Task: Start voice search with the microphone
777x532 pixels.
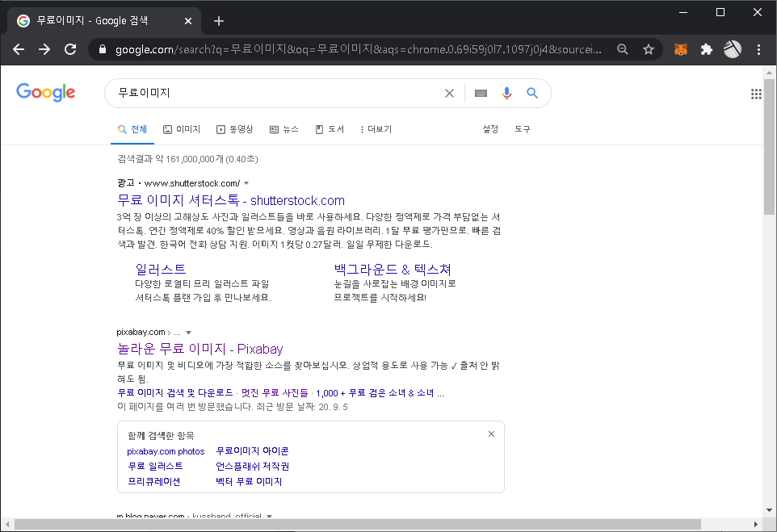Action: (x=506, y=93)
